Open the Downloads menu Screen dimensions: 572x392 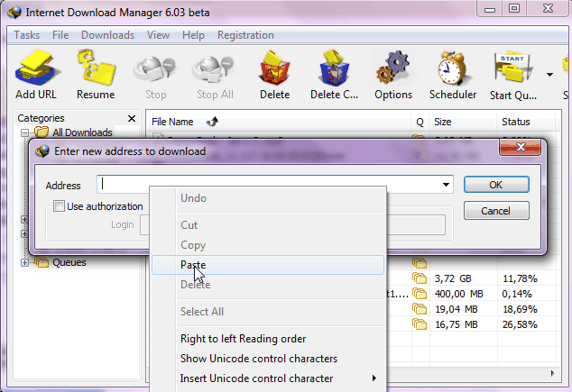[107, 35]
